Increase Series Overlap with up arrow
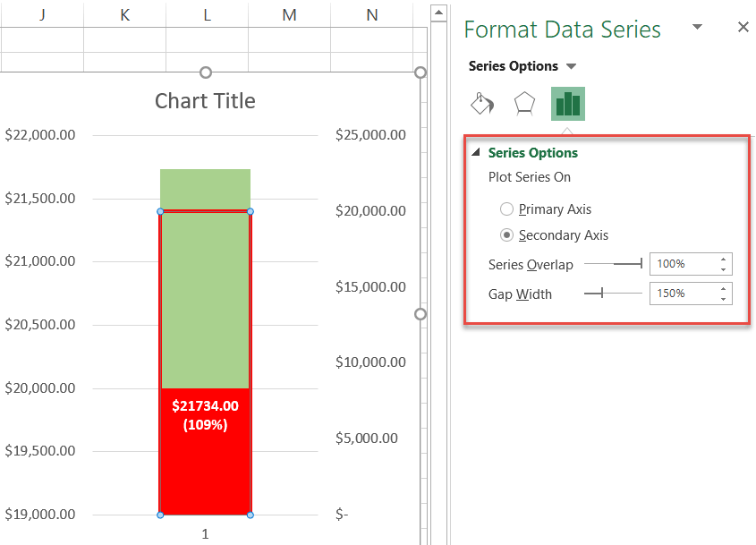Image resolution: width=756 pixels, height=545 pixels. 723,260
